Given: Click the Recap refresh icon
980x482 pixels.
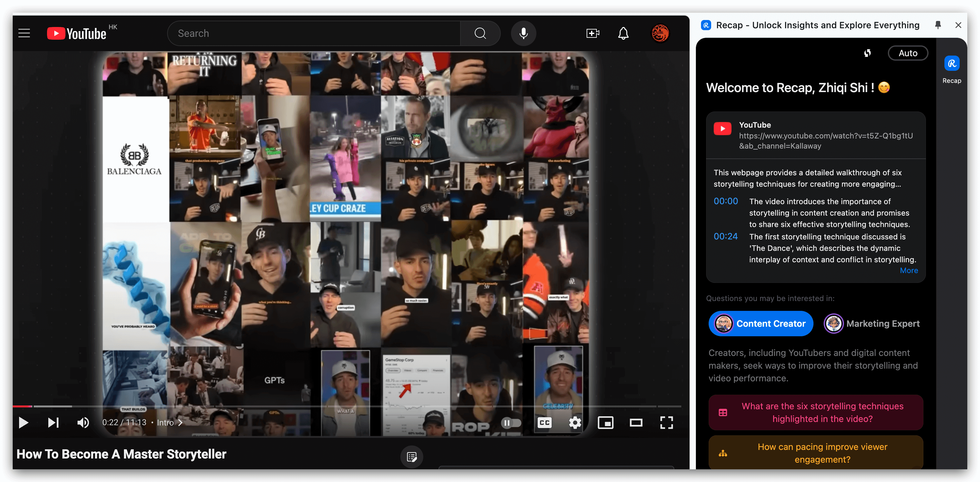Looking at the screenshot, I should click(x=868, y=53).
